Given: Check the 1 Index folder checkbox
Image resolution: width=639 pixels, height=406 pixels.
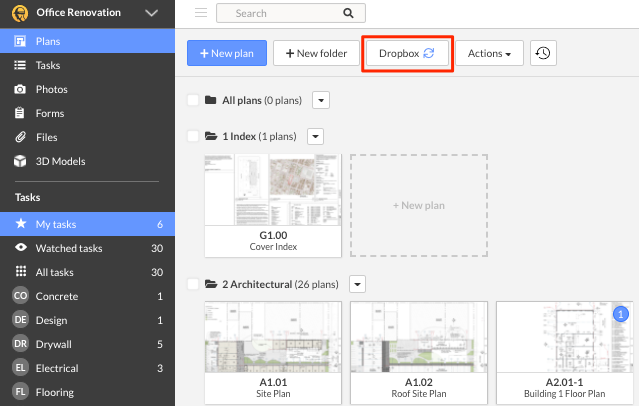Looking at the screenshot, I should pos(193,136).
